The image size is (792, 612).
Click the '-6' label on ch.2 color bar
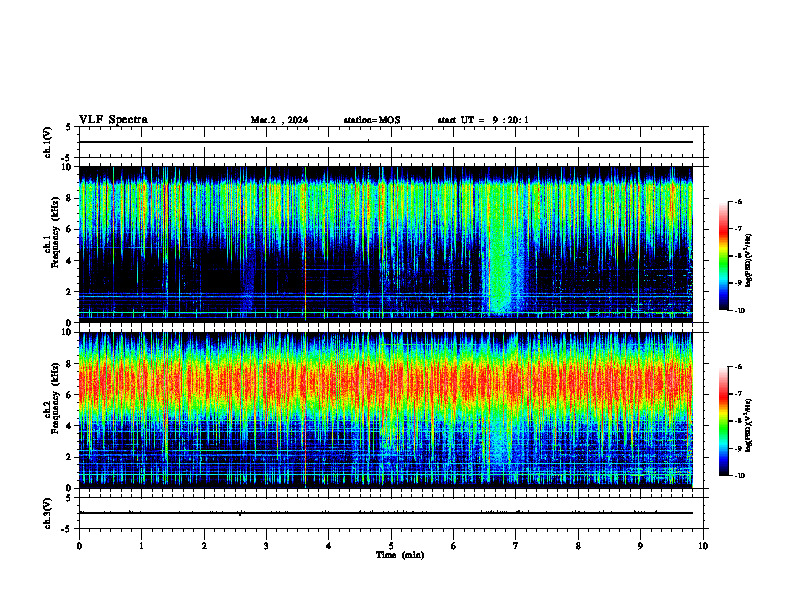tap(738, 367)
